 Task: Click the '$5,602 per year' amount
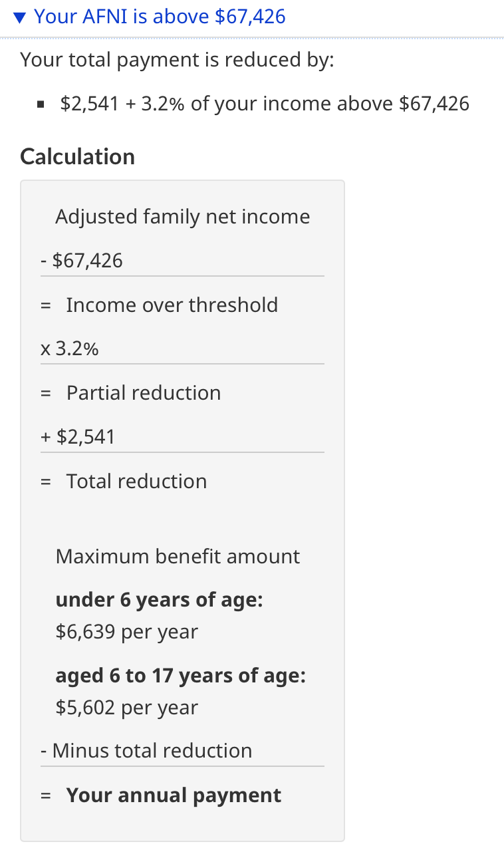pyautogui.click(x=127, y=708)
